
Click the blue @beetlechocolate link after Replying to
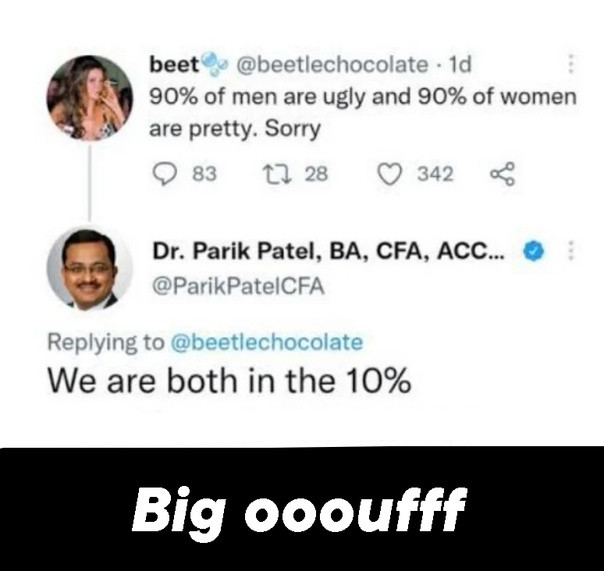pos(267,342)
